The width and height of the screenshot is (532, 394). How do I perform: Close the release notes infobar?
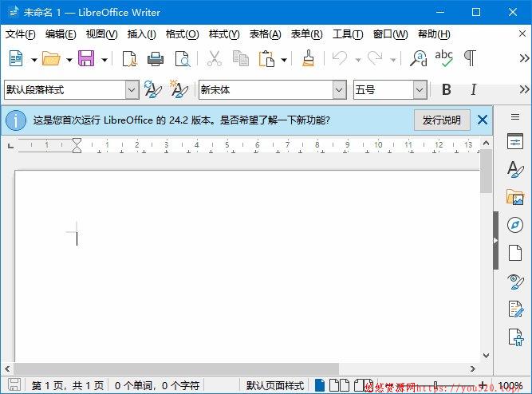click(482, 120)
